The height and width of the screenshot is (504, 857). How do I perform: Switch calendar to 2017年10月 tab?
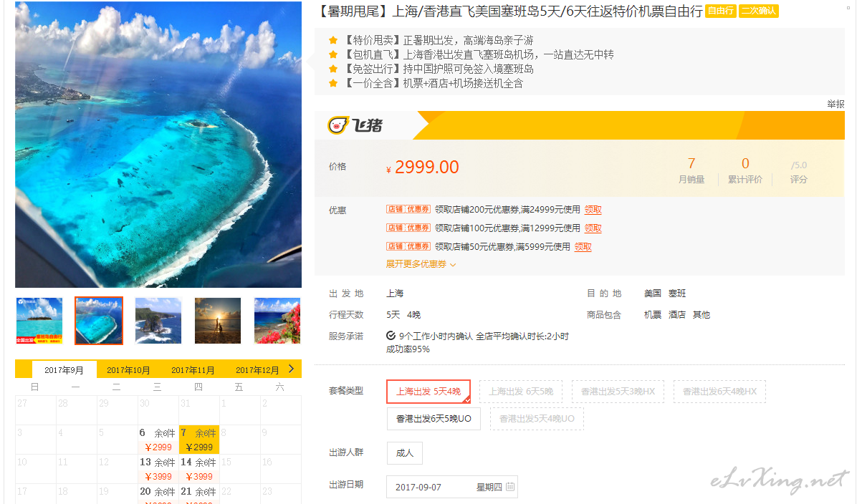coord(128,370)
